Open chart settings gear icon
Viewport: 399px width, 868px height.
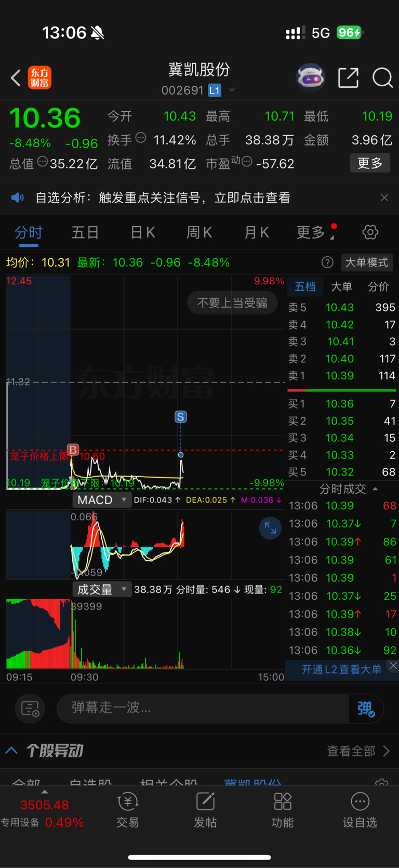tap(370, 232)
